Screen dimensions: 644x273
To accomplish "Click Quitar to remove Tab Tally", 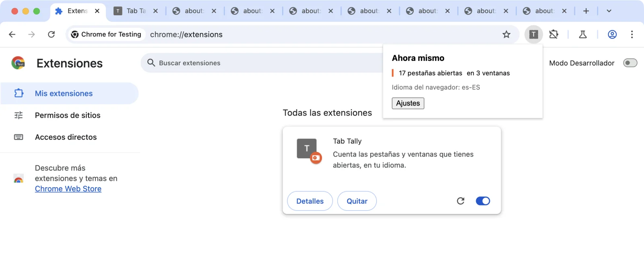I will tap(357, 201).
